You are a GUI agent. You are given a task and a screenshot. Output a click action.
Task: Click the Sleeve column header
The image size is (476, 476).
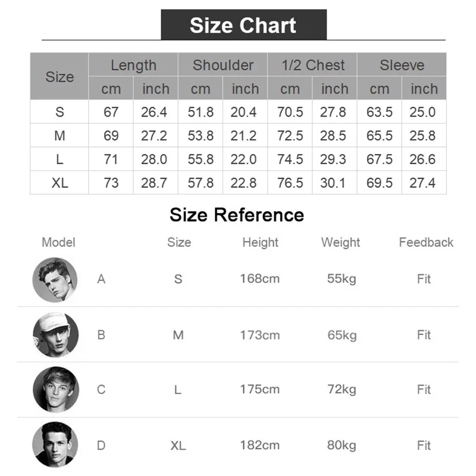click(402, 65)
